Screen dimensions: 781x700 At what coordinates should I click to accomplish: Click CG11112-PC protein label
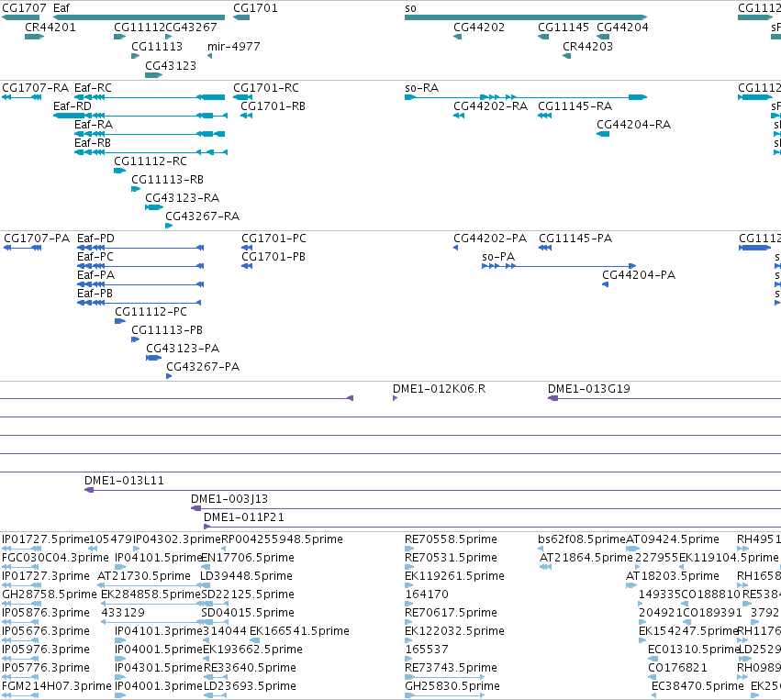pyautogui.click(x=151, y=312)
